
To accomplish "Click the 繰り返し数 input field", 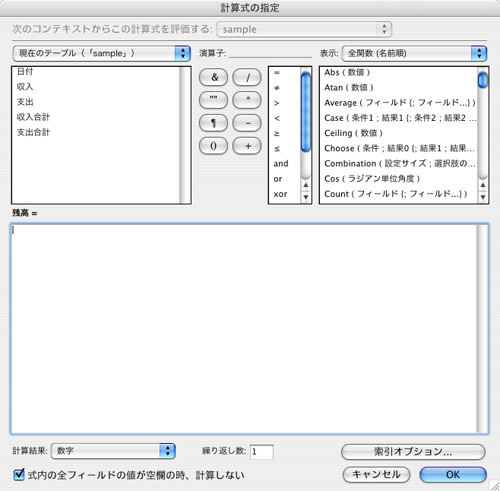I will [262, 452].
